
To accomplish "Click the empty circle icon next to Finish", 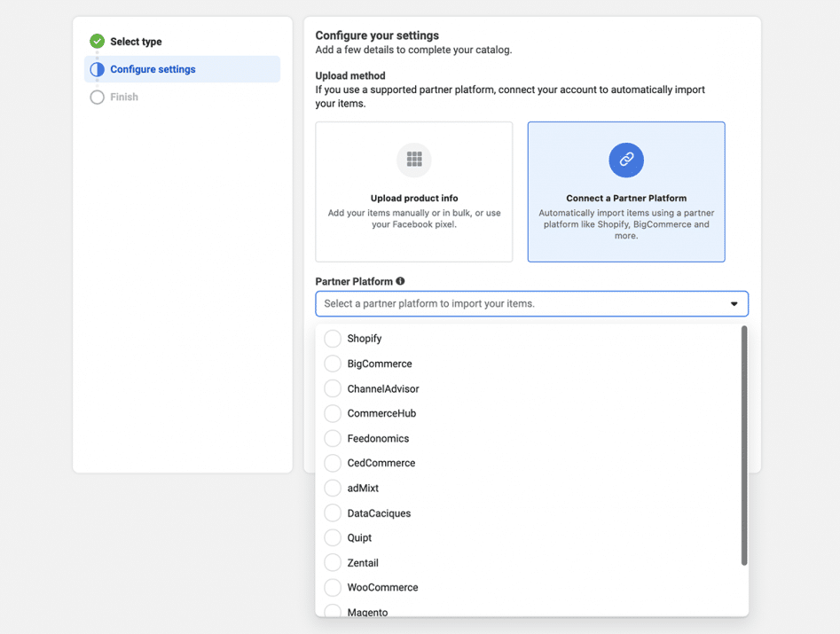I will (98, 98).
